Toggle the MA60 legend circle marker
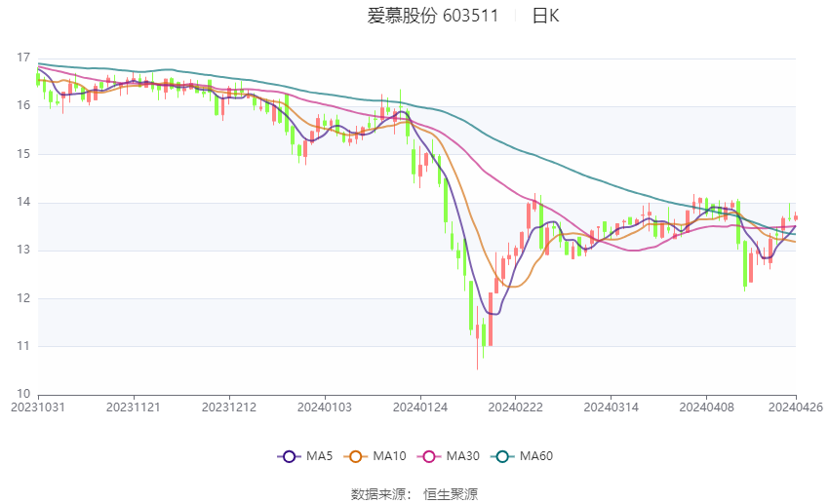This screenshot has width=829, height=504. pos(503,456)
